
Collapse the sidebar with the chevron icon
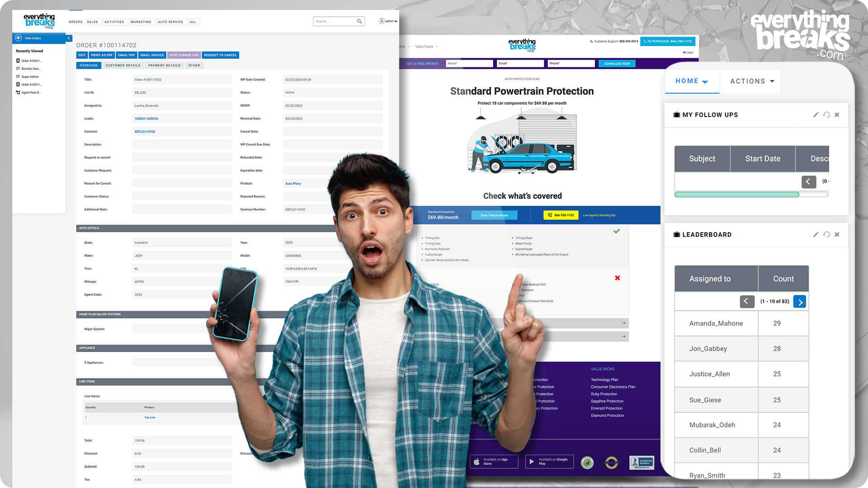69,38
